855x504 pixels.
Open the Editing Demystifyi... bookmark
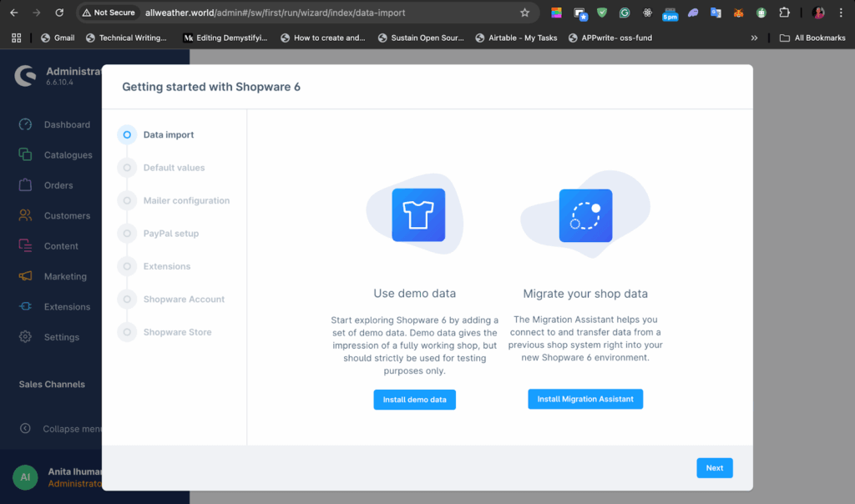(225, 38)
